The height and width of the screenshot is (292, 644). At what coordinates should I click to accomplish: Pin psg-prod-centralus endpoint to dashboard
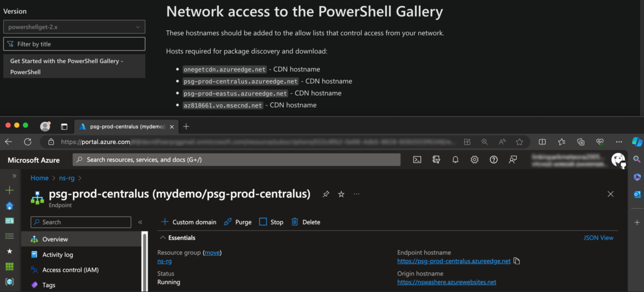[x=326, y=194]
